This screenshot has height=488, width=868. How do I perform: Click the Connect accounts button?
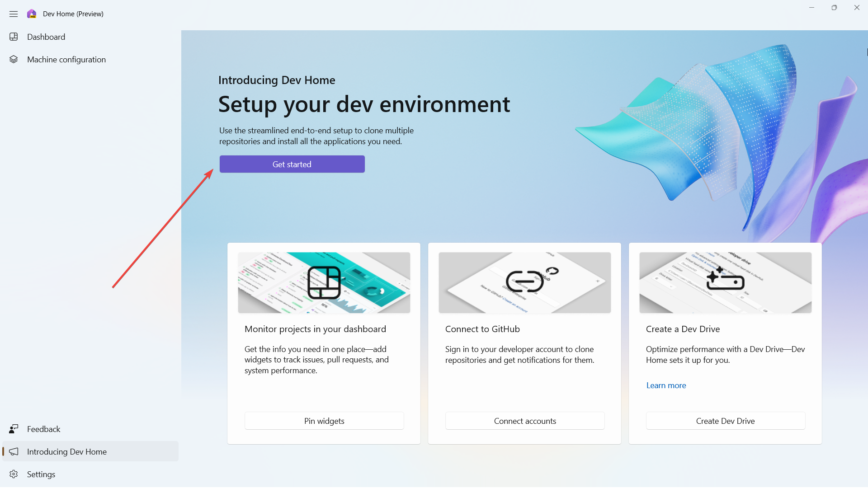pyautogui.click(x=524, y=420)
